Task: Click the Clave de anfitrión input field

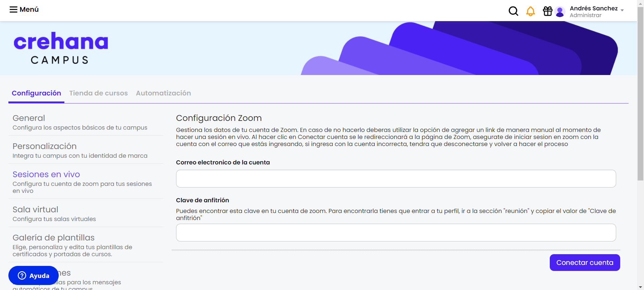Action: click(396, 232)
